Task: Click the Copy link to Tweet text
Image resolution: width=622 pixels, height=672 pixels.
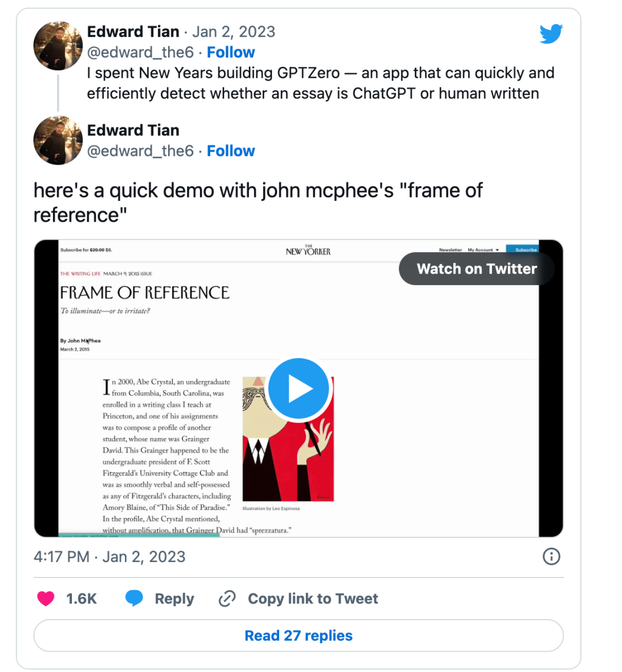Action: 313,599
